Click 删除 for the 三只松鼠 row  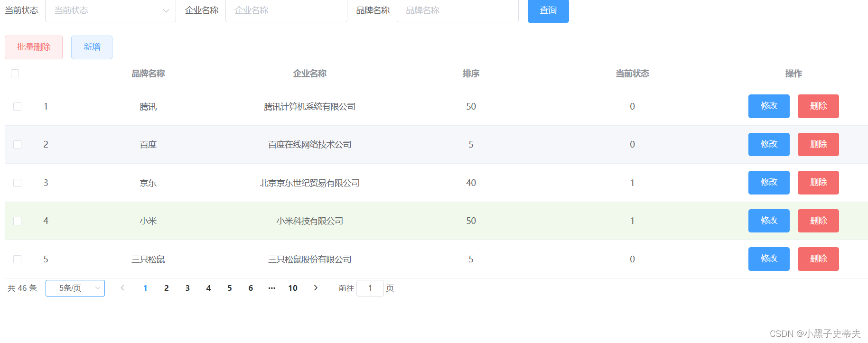click(818, 259)
